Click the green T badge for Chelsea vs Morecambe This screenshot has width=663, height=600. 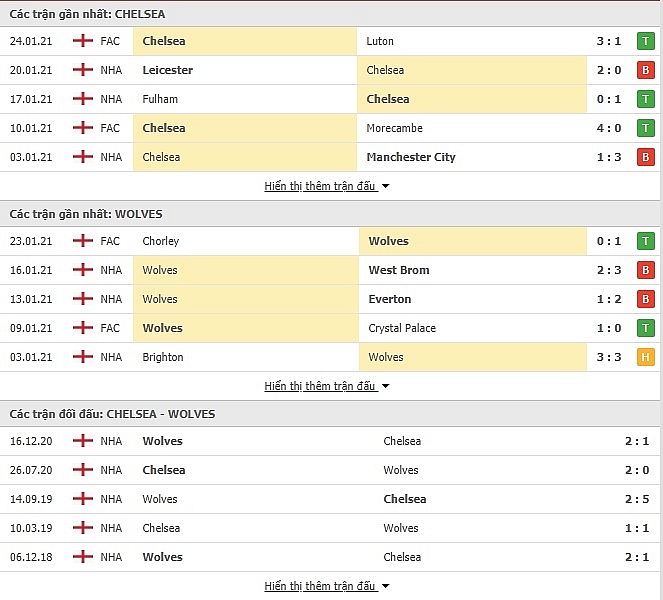(645, 128)
